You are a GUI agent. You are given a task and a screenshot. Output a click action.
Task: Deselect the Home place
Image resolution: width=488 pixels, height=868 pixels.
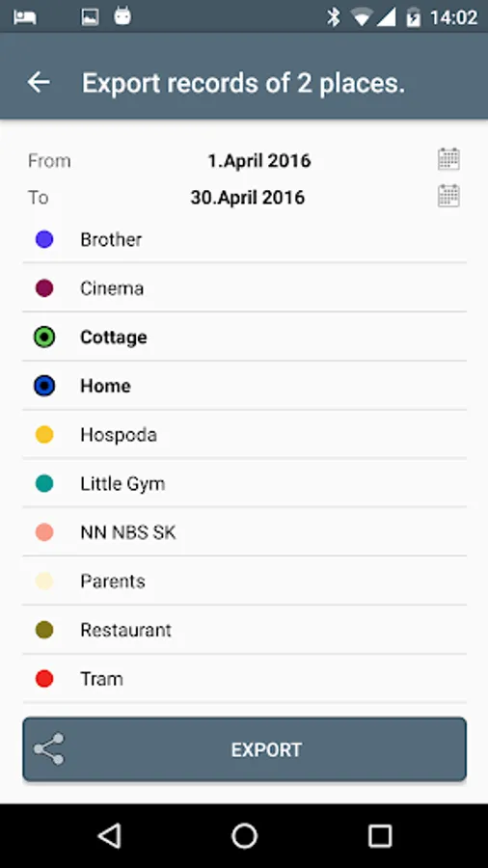pyautogui.click(x=244, y=385)
